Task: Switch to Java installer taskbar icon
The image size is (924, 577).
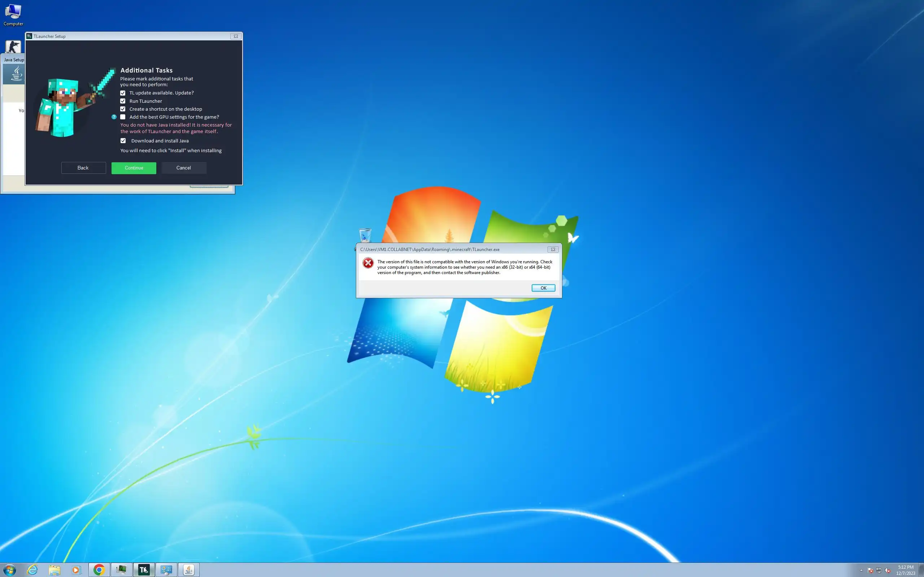Action: coord(189,570)
